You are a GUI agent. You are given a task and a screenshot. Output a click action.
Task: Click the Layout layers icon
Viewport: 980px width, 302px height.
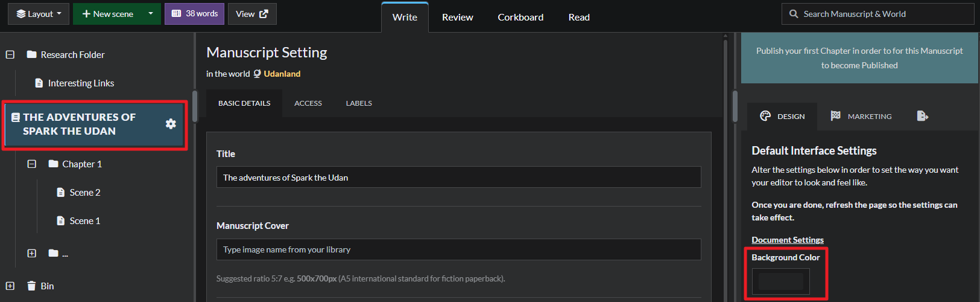point(21,14)
